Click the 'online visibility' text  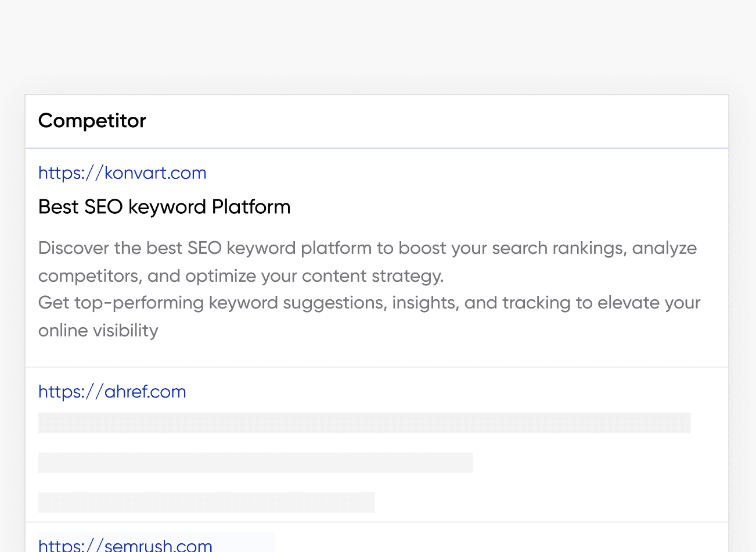[x=98, y=331]
